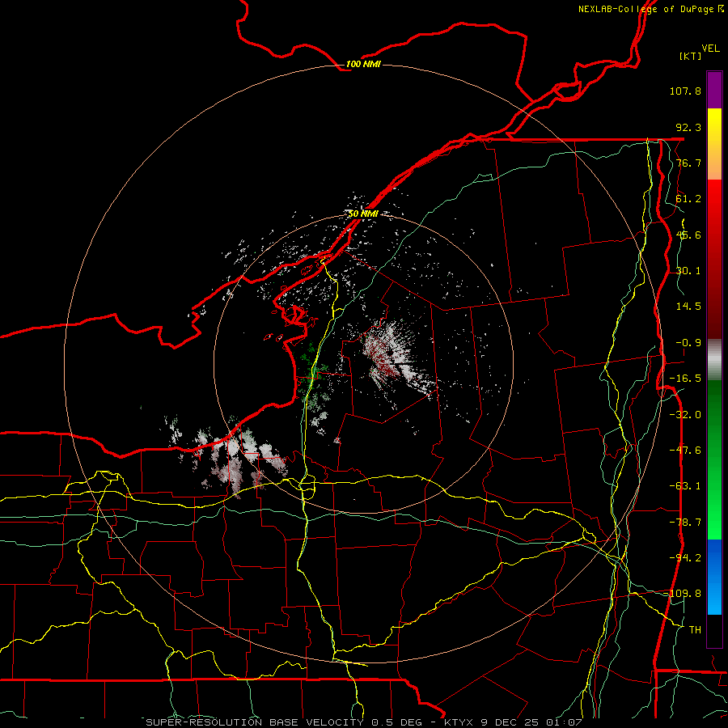
Task: Click the NEXLAB-College of DuPage label
Action: pyautogui.click(x=650, y=9)
